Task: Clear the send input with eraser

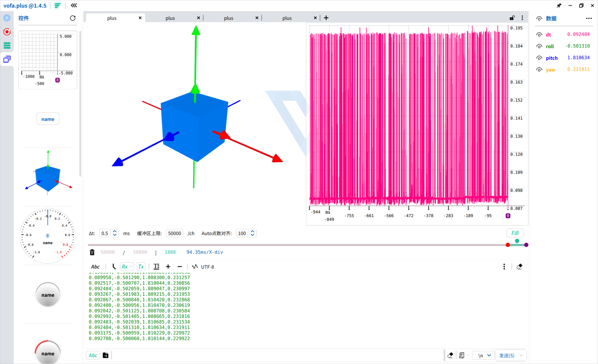Action: point(450,356)
